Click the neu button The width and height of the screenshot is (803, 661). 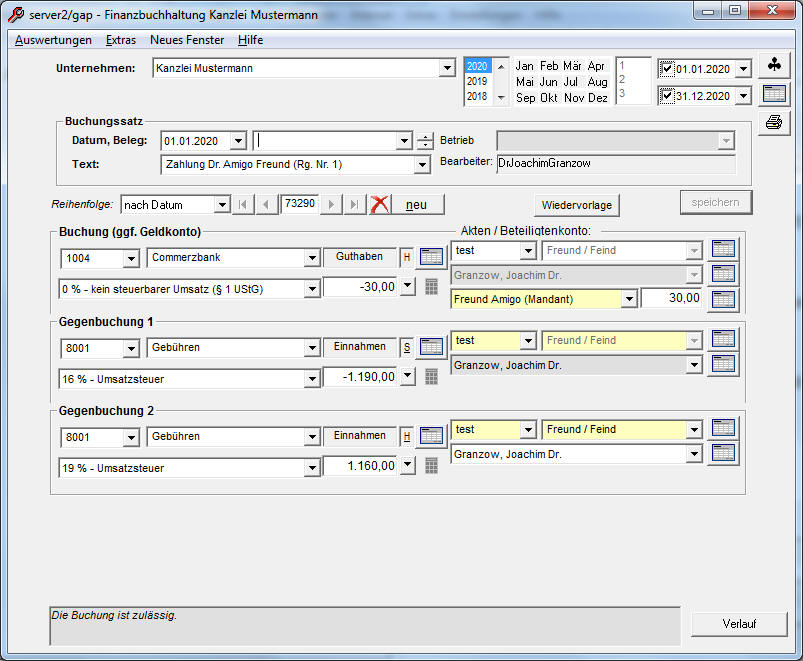point(417,205)
